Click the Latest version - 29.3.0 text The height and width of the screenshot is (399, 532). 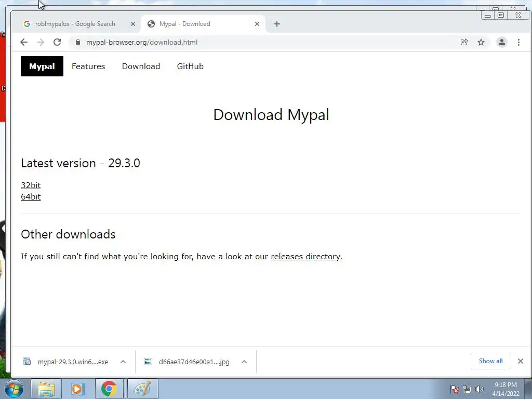pos(81,163)
